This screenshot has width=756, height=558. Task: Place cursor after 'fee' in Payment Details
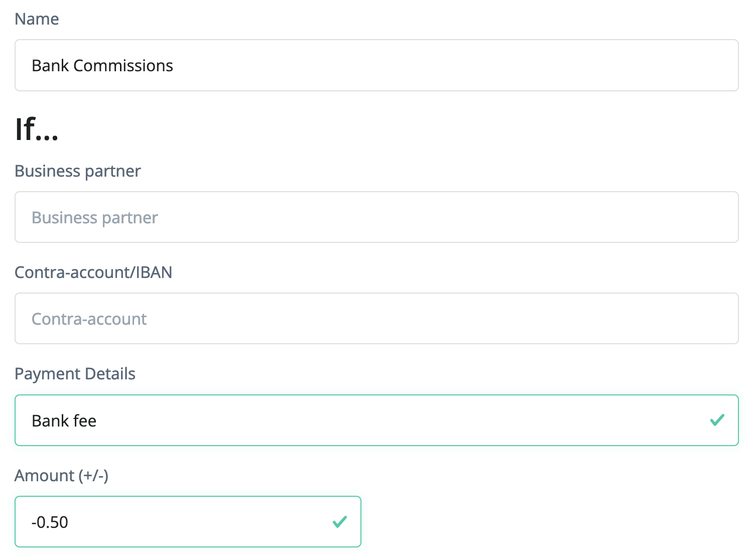97,421
